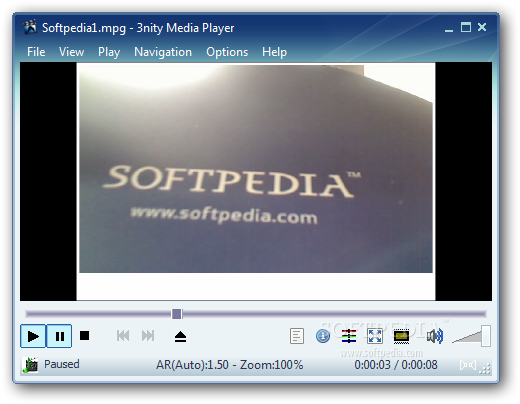Viewport: 520px width, 404px height.
Task: Click the seek bar position thumb
Action: coord(177,314)
